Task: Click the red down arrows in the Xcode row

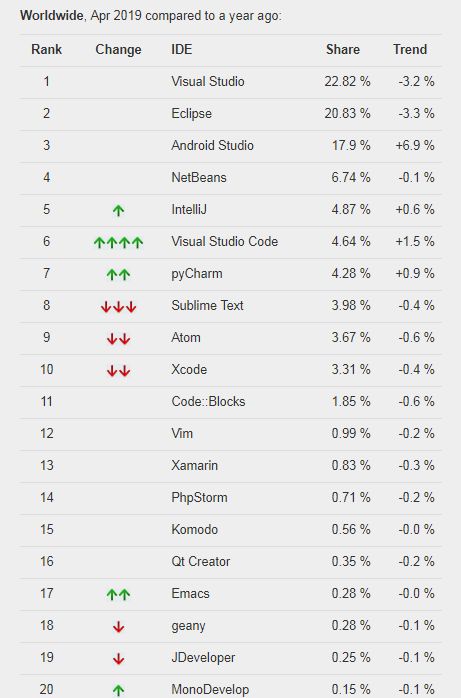Action: [x=118, y=370]
